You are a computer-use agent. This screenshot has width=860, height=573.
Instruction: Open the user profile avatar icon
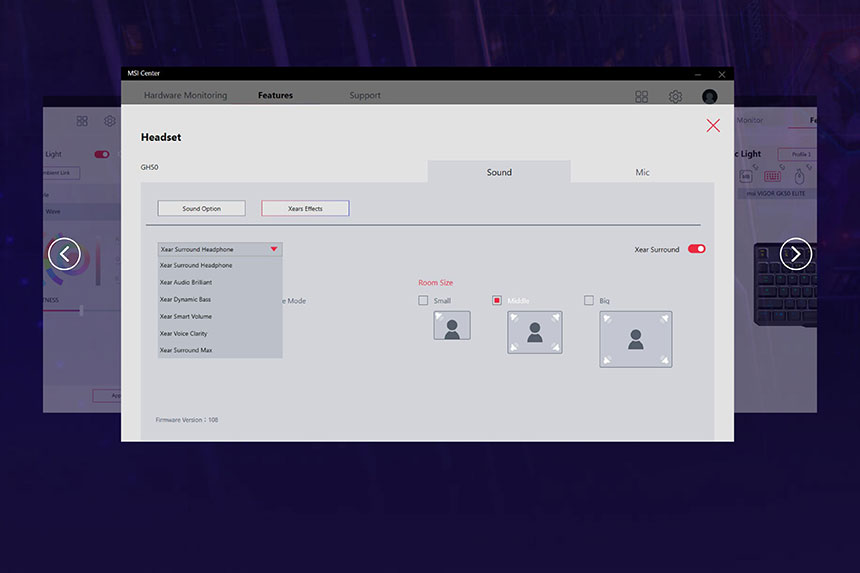pos(710,97)
